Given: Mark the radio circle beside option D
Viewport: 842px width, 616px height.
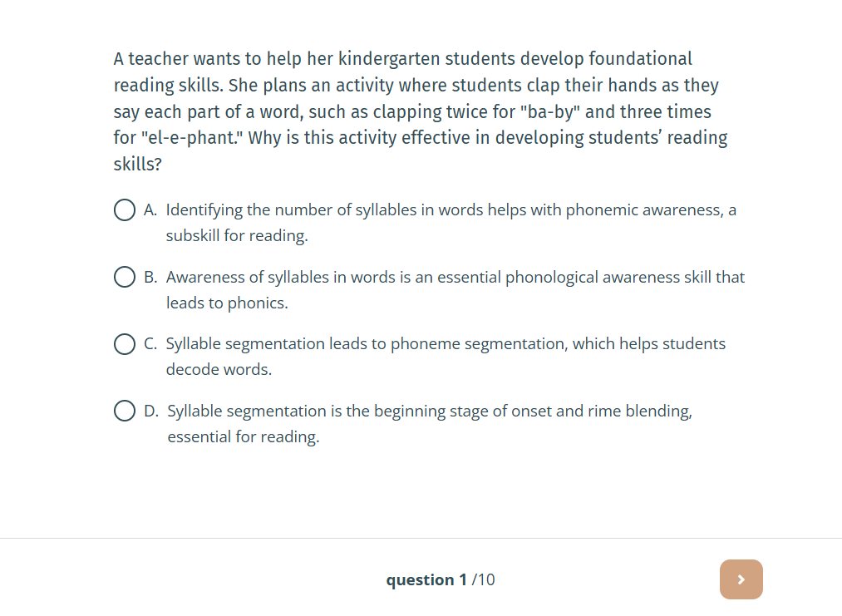Looking at the screenshot, I should (x=125, y=411).
